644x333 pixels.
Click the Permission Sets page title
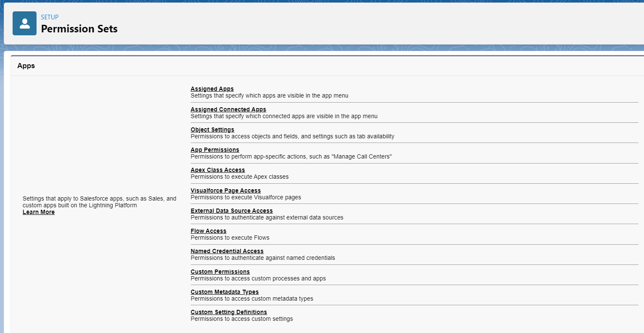[79, 29]
